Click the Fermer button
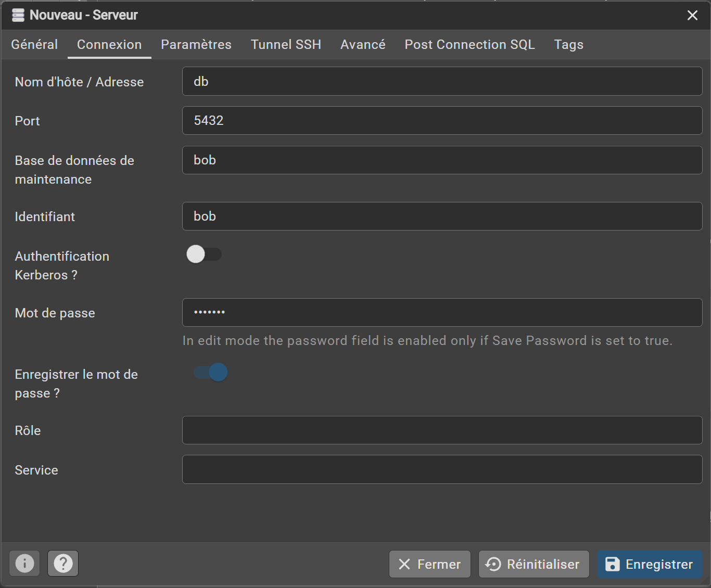Image resolution: width=711 pixels, height=588 pixels. 429,564
